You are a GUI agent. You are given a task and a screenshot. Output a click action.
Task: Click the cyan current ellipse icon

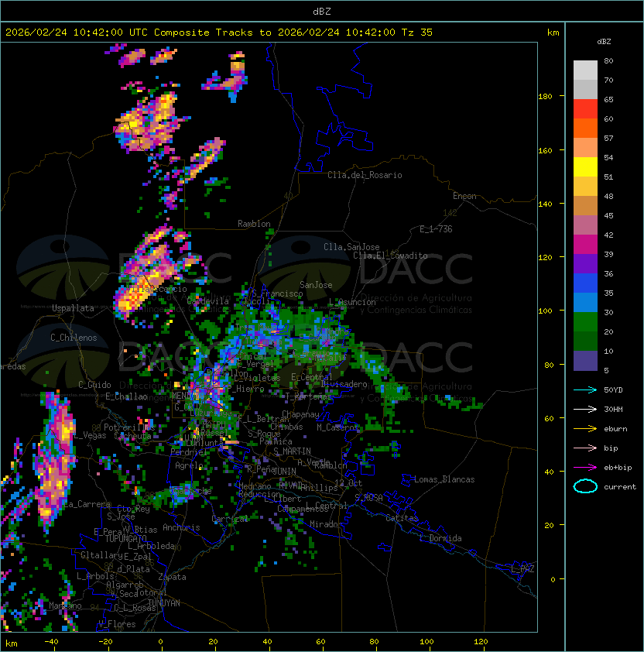point(585,486)
